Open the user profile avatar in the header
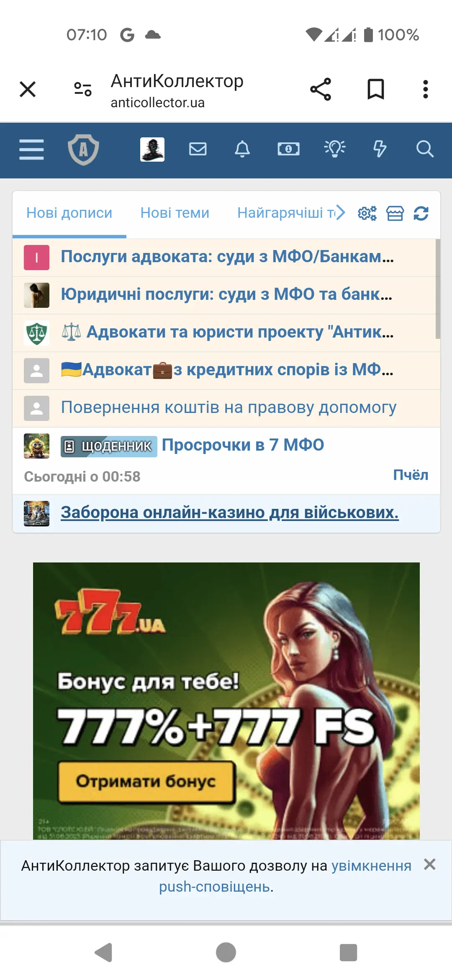 pos(152,150)
